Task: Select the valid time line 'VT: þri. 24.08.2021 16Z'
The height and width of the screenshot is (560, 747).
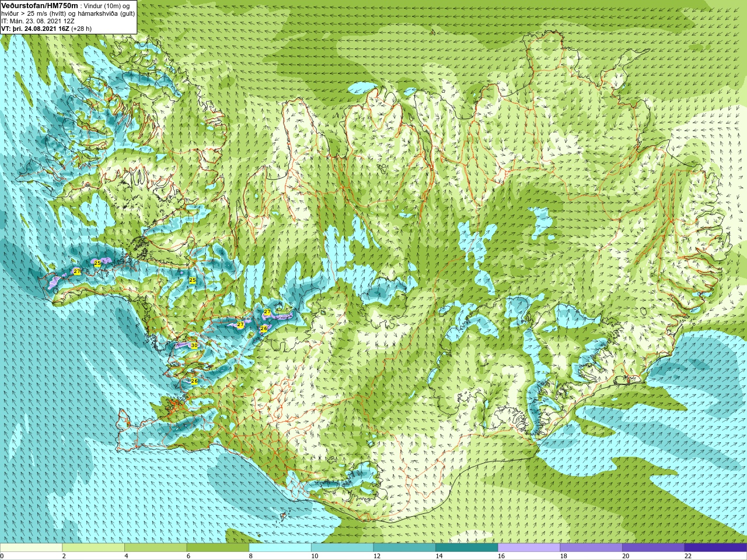Action: [35, 28]
